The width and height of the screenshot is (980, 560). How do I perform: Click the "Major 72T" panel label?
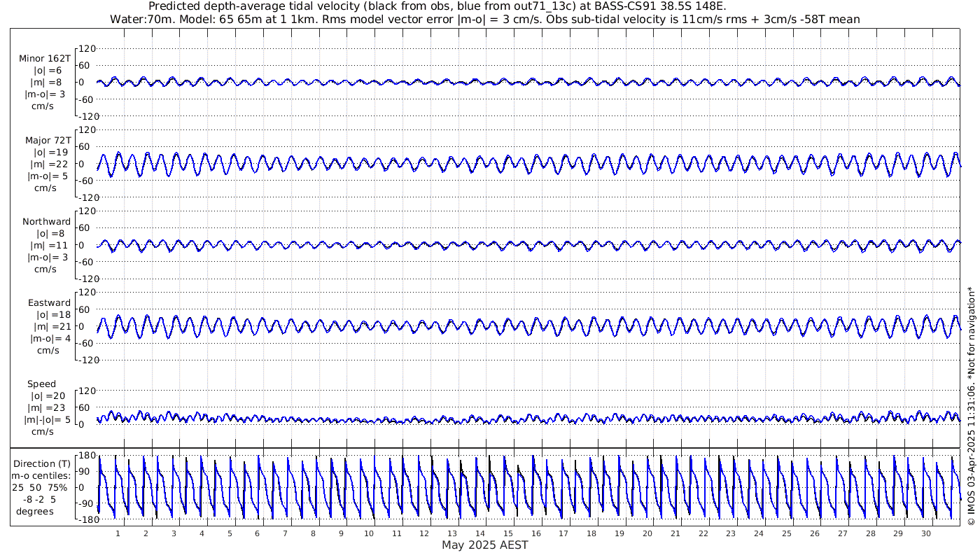(x=48, y=141)
